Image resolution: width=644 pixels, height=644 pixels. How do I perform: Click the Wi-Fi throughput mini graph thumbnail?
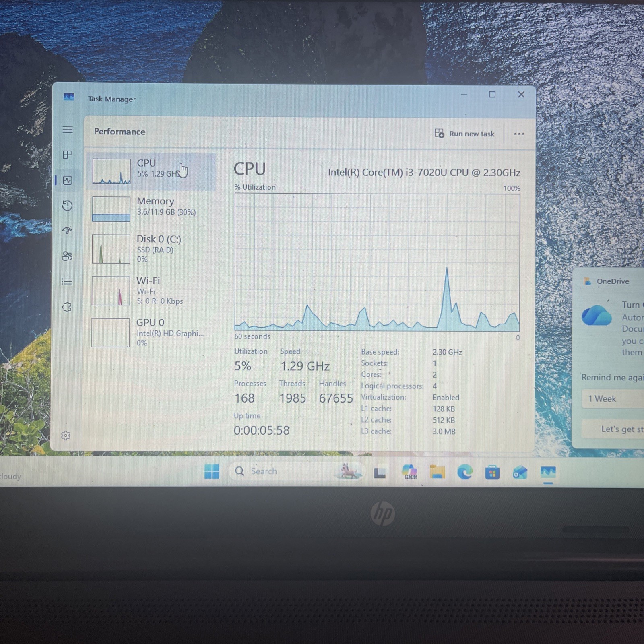(x=111, y=291)
